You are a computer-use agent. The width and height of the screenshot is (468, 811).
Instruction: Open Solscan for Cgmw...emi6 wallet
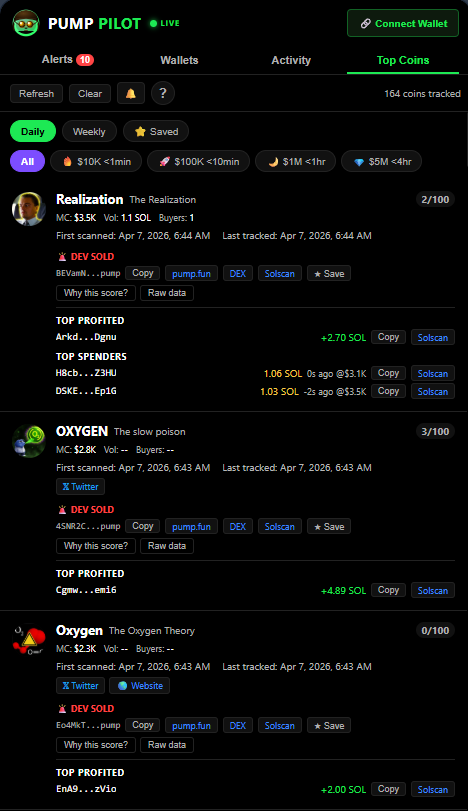[x=433, y=590]
